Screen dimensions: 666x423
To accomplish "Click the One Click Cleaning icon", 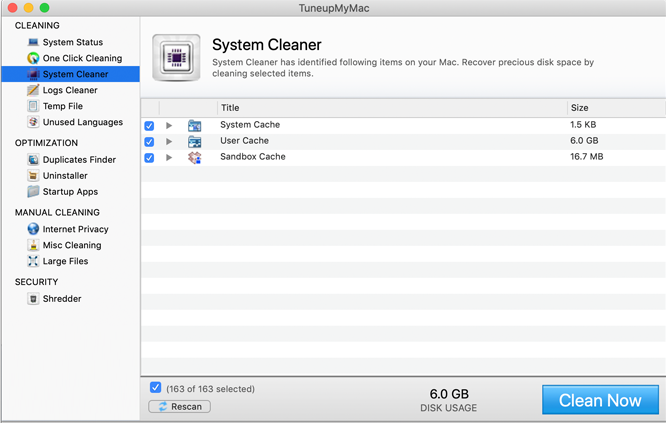I will [x=33, y=58].
